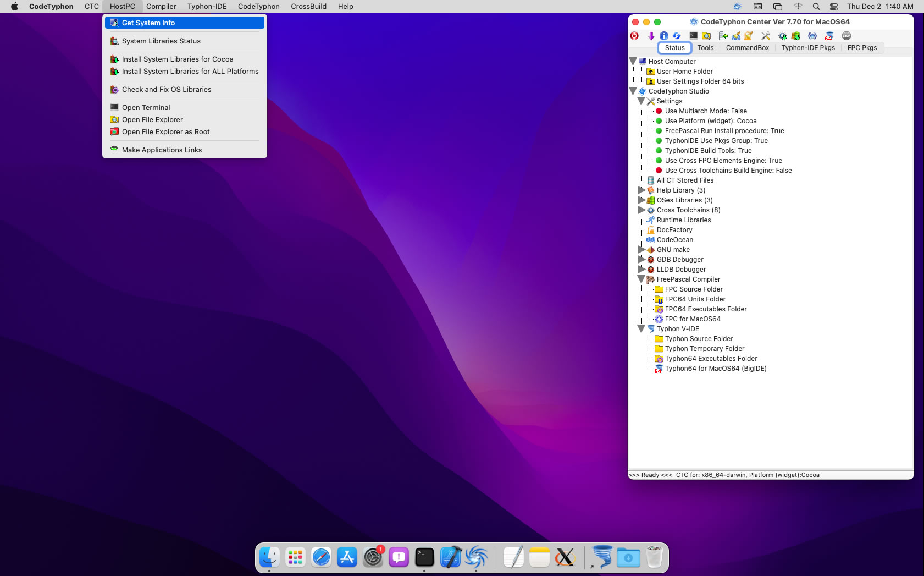Expand the OSes Libraries (3) node
Image resolution: width=924 pixels, height=576 pixels.
click(641, 200)
